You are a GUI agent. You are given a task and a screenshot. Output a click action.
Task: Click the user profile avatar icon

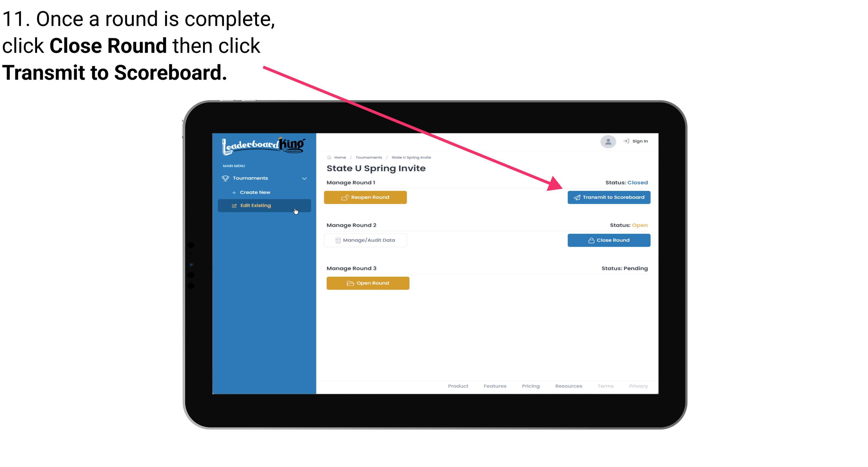[608, 142]
